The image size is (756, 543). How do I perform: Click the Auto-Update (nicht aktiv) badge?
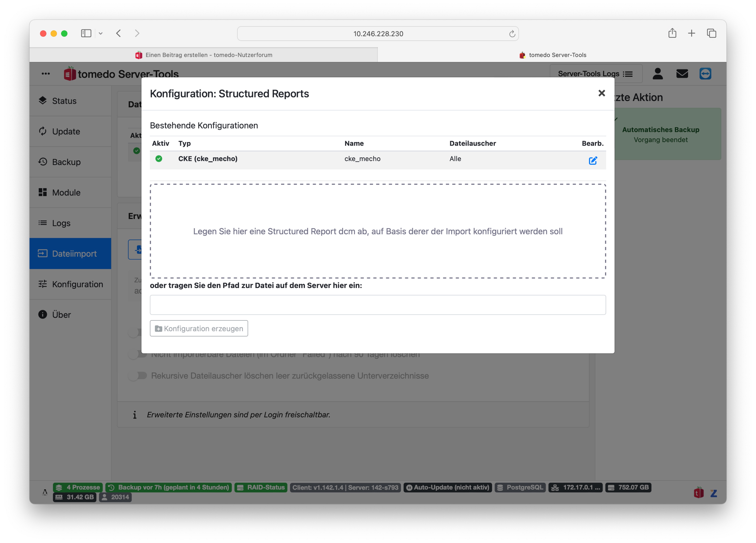(447, 487)
